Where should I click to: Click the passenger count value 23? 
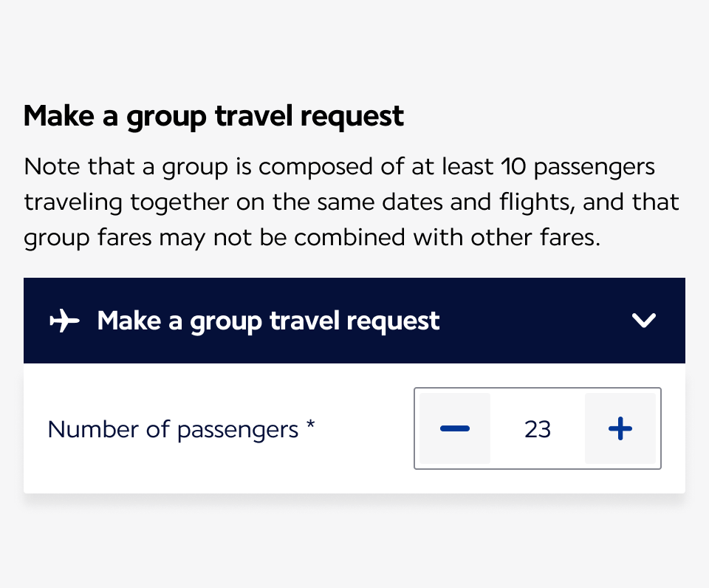pyautogui.click(x=538, y=429)
